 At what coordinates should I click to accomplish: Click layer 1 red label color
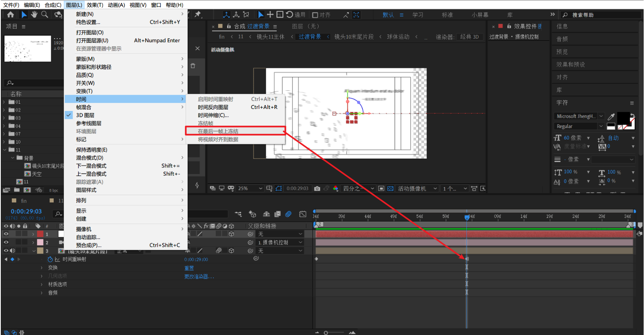click(40, 234)
